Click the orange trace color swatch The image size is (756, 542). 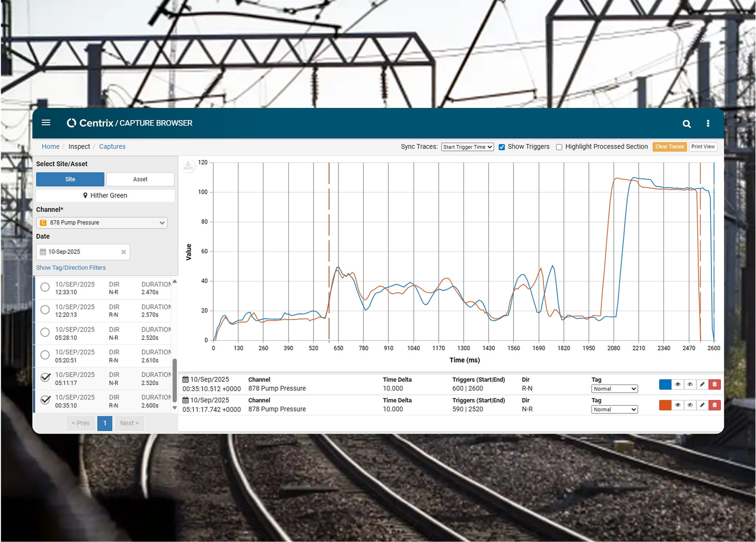[665, 405]
